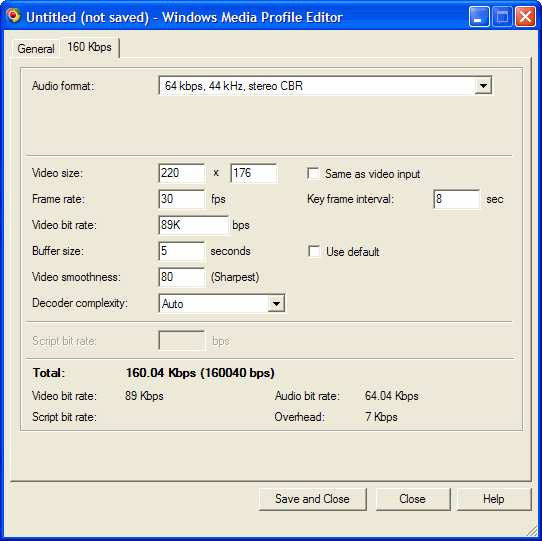The image size is (542, 541).
Task: Focus the Video bit rate 89K field
Action: 194,225
